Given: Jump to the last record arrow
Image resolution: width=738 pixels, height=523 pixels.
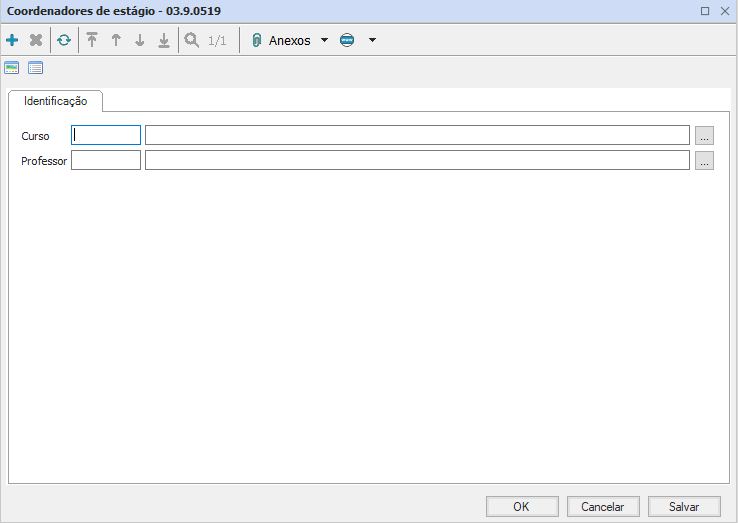Looking at the screenshot, I should (164, 41).
